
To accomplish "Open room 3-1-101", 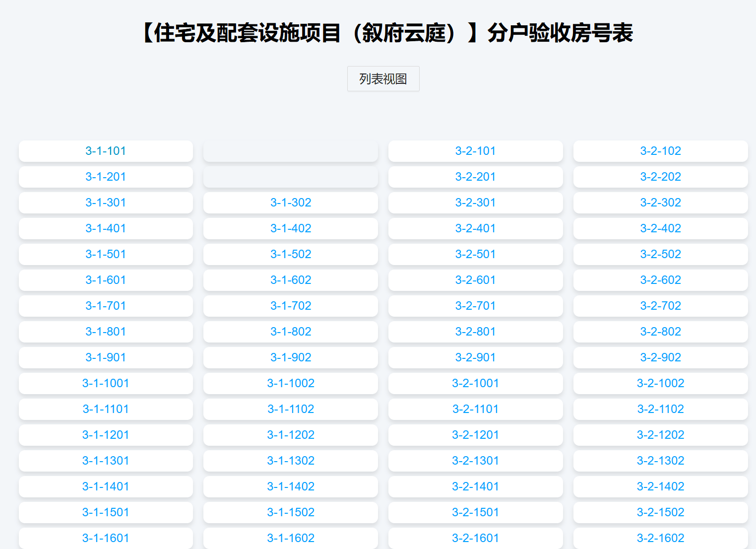I will click(x=106, y=151).
